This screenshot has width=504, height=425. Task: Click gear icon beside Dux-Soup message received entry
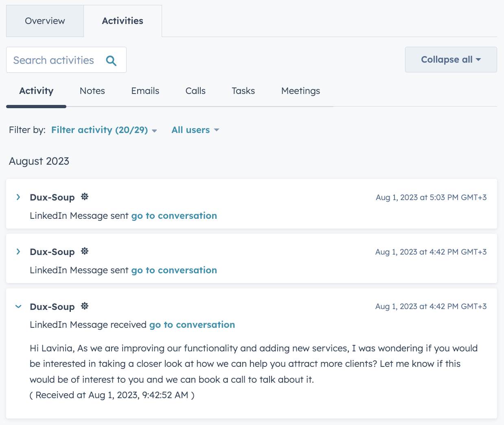coord(85,306)
